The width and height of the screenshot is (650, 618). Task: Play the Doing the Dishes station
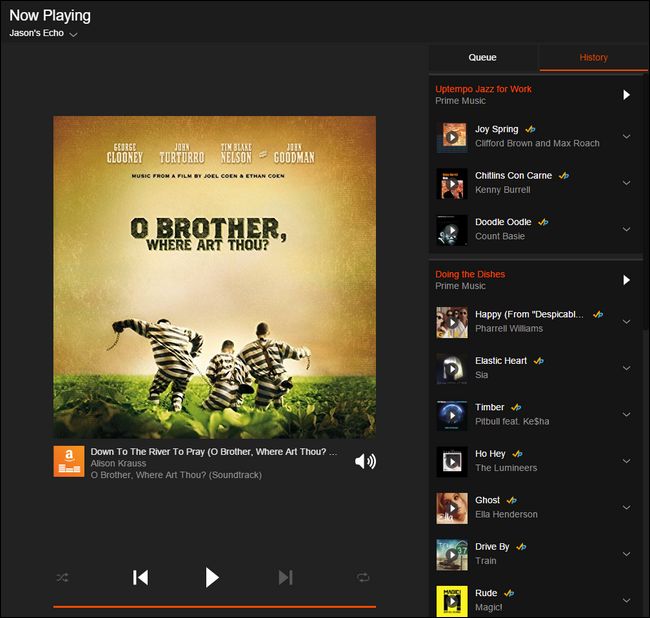[x=626, y=280]
